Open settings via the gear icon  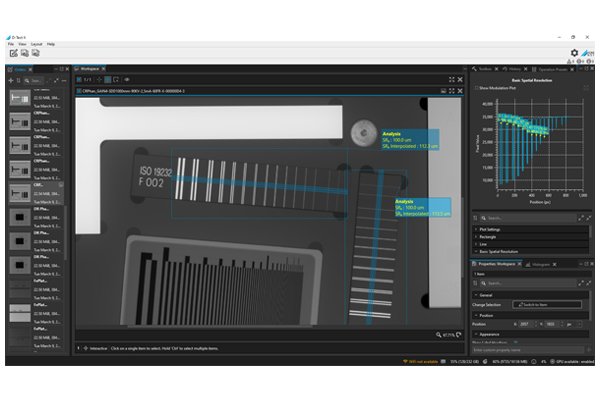[574, 53]
